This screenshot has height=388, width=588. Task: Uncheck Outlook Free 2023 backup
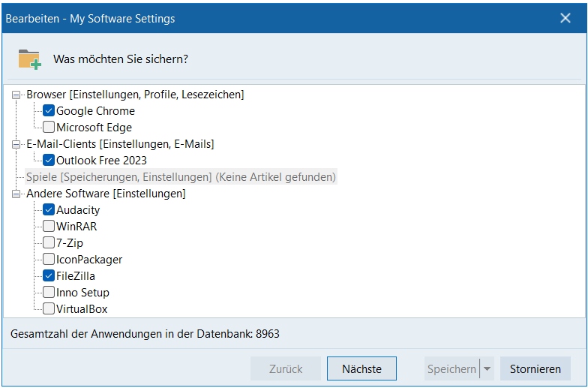coord(49,161)
